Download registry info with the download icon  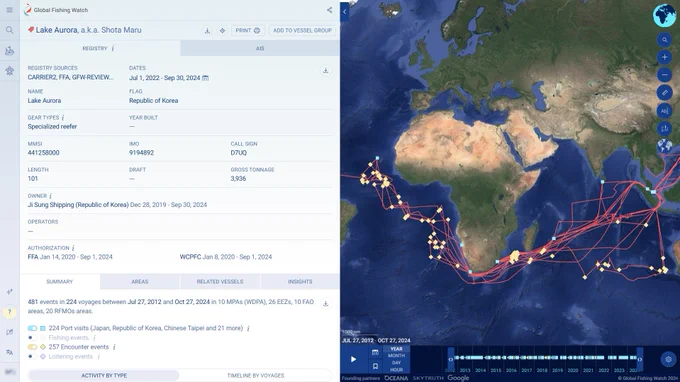coord(326,71)
